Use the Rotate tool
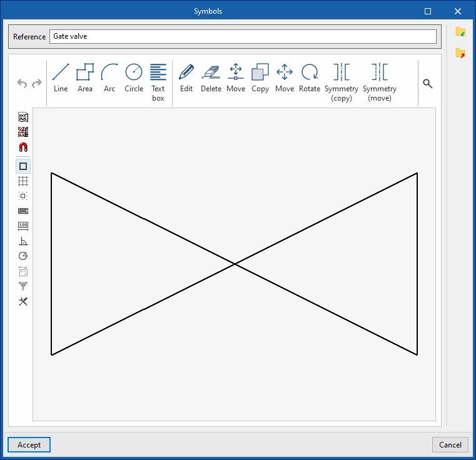The width and height of the screenshot is (476, 460). (310, 78)
